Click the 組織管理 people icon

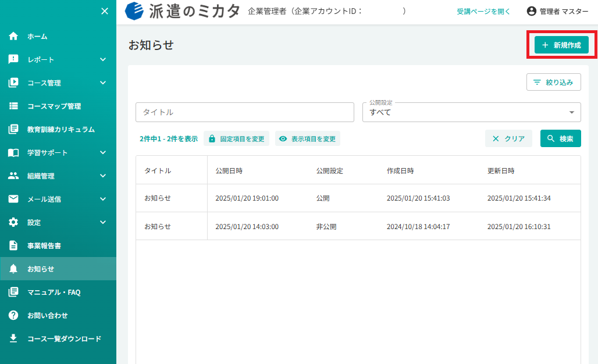pos(13,176)
